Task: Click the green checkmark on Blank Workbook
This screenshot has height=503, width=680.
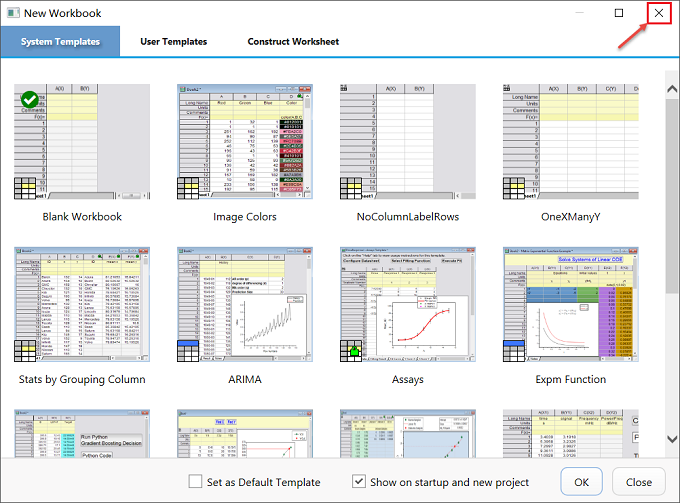Action: click(29, 100)
